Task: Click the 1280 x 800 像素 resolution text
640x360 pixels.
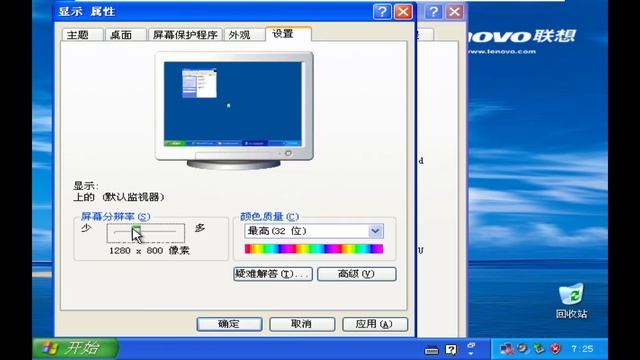Action: point(149,251)
